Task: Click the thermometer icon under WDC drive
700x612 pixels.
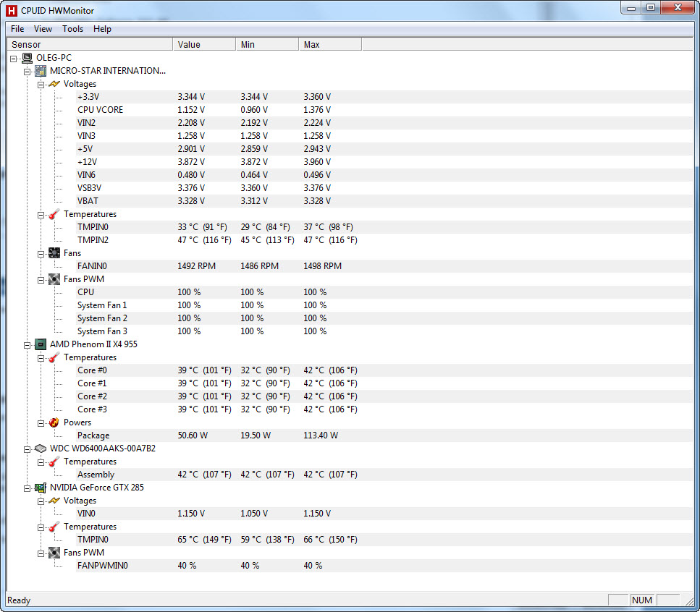Action: (x=54, y=462)
